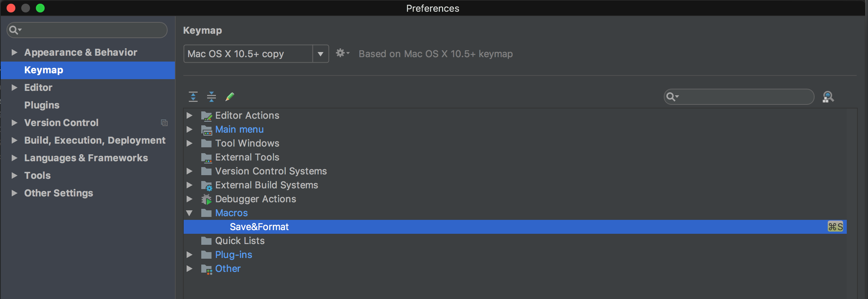Click the Expand All icon in keymap toolbar

coord(193,97)
